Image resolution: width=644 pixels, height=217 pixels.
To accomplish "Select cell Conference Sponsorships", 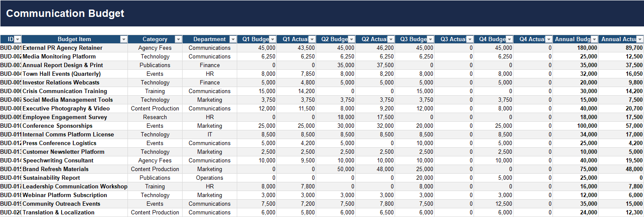I will pyautogui.click(x=75, y=126).
